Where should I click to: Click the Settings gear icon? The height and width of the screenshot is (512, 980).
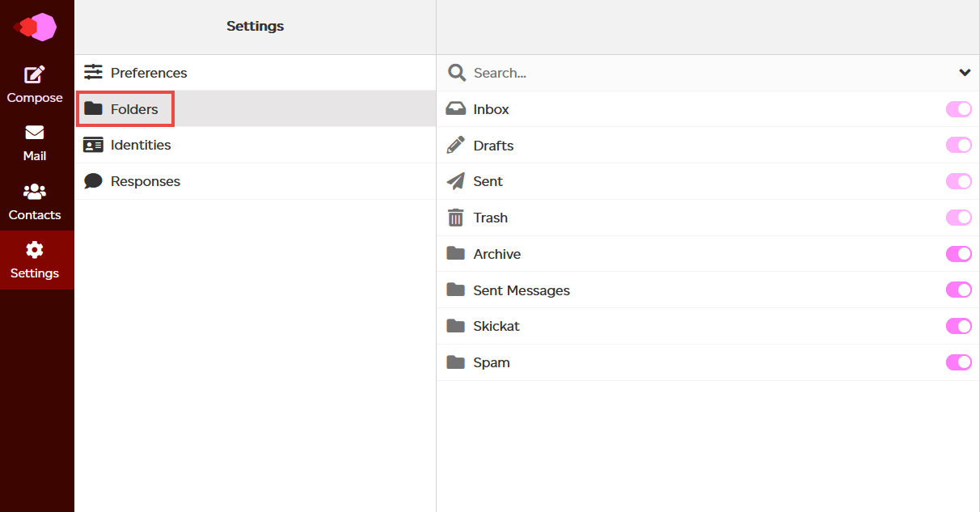(35, 251)
